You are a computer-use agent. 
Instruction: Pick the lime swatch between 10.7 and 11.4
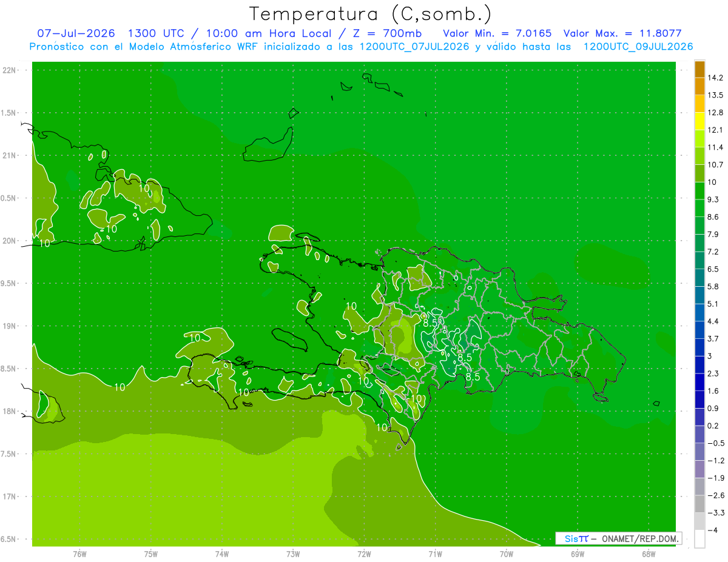[699, 156]
